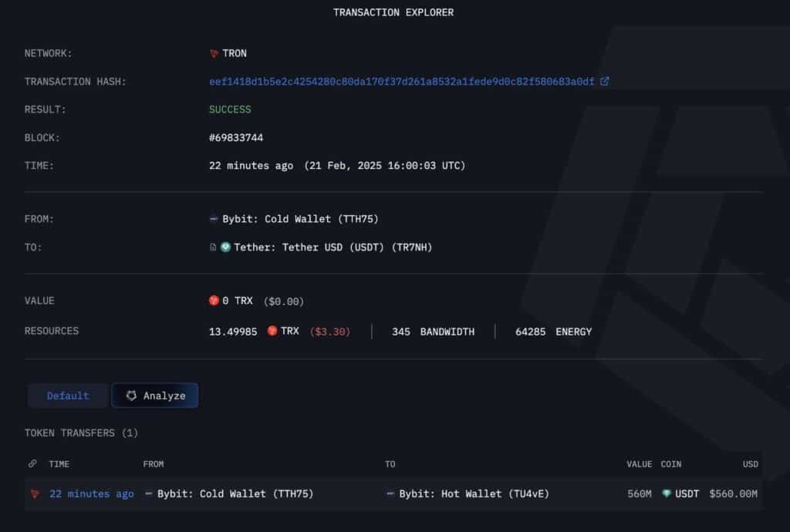
Task: Open Bybit: Cold Wallet (TTH75) in the transfer row
Action: point(235,493)
